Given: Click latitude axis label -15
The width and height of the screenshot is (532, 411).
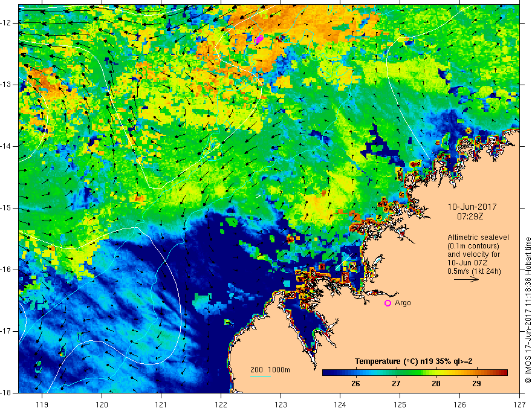Looking at the screenshot, I should (6, 208).
